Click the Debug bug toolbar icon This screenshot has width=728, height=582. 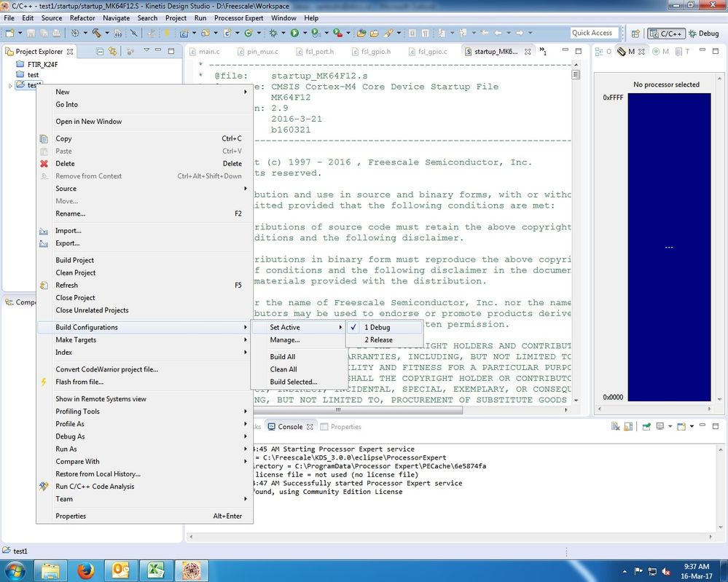click(273, 33)
